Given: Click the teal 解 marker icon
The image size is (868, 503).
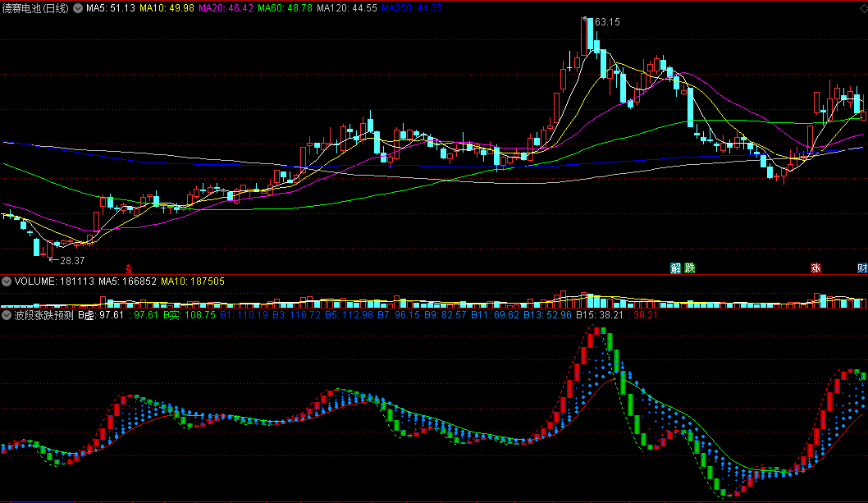Looking at the screenshot, I should pyautogui.click(x=675, y=268).
